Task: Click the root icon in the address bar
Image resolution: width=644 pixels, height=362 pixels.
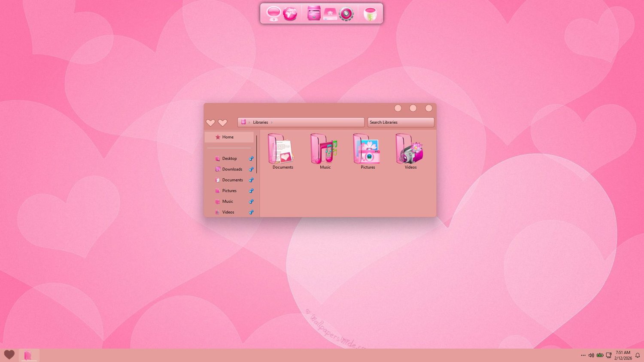Action: 243,122
